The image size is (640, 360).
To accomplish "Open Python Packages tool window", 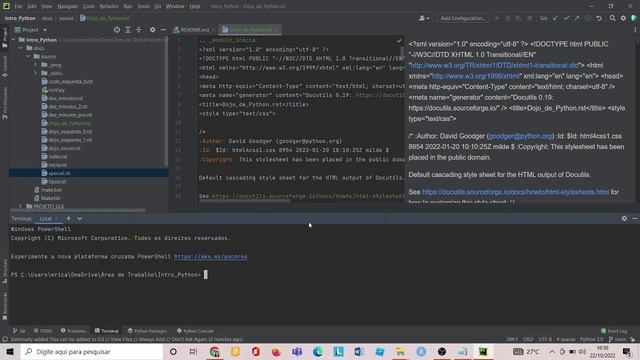I will (147, 331).
